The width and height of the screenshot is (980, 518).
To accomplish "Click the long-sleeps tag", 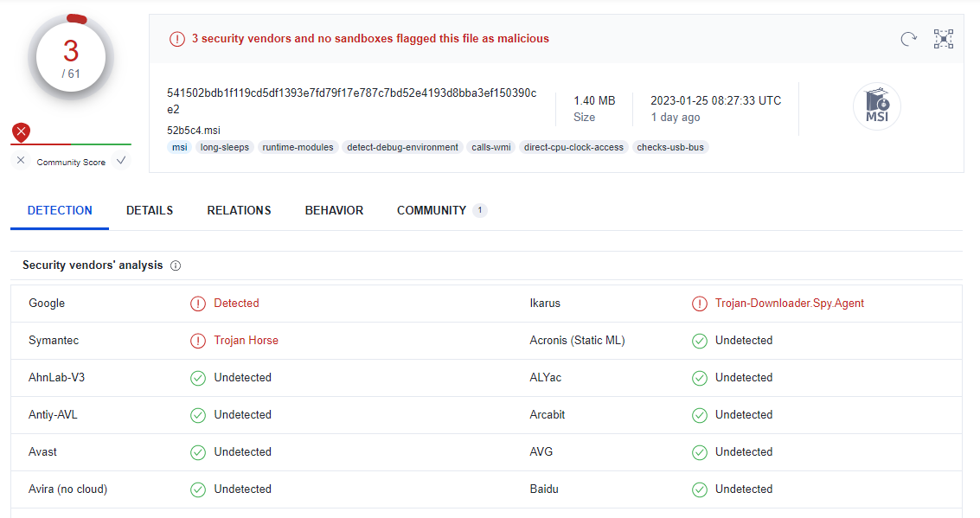I will pos(224,147).
